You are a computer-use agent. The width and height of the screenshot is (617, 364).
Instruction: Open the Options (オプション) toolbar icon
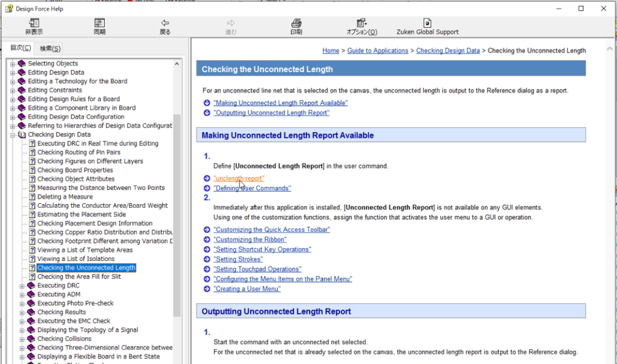click(362, 24)
